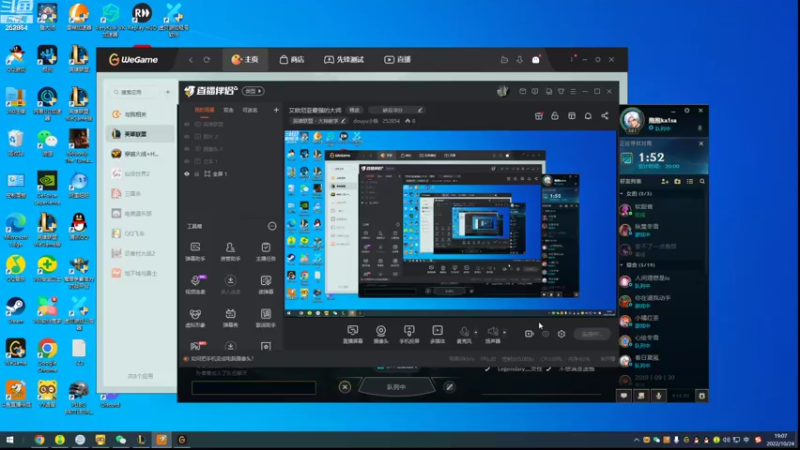The image size is (800, 450).
Task: Mute the 麦克风 microphone
Action: (464, 334)
